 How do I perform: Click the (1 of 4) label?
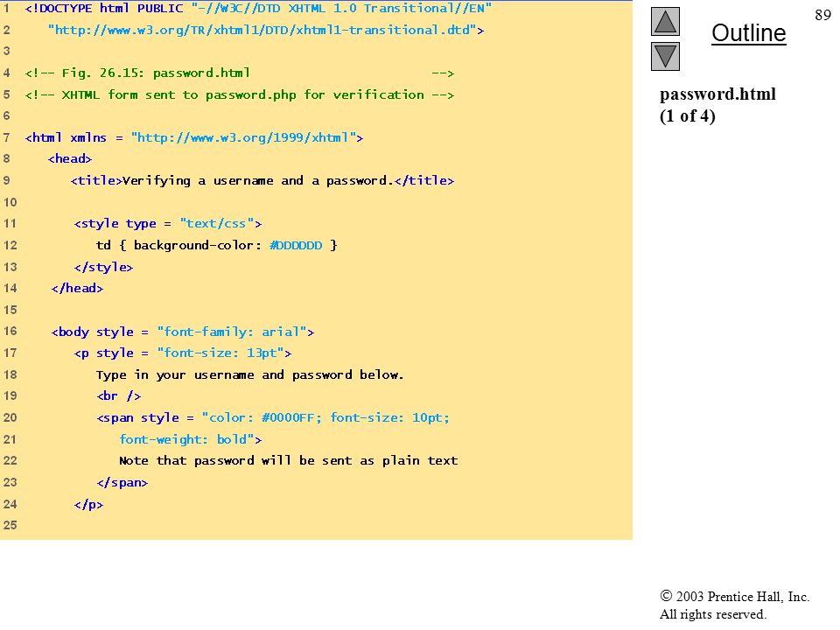[x=688, y=115]
